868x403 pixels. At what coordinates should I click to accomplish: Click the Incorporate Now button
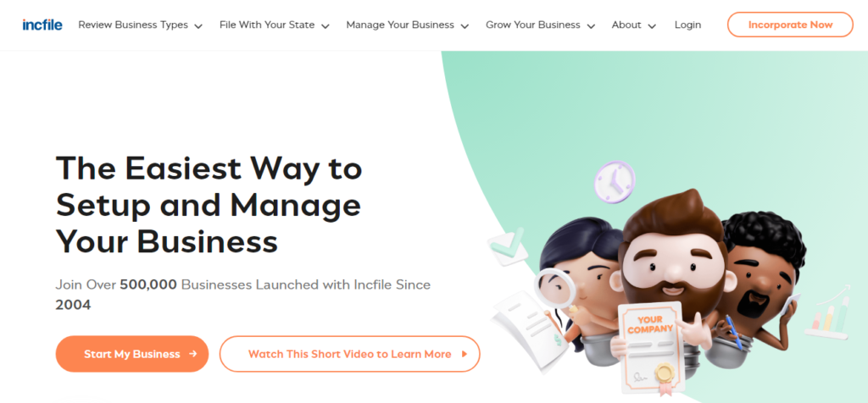point(790,25)
